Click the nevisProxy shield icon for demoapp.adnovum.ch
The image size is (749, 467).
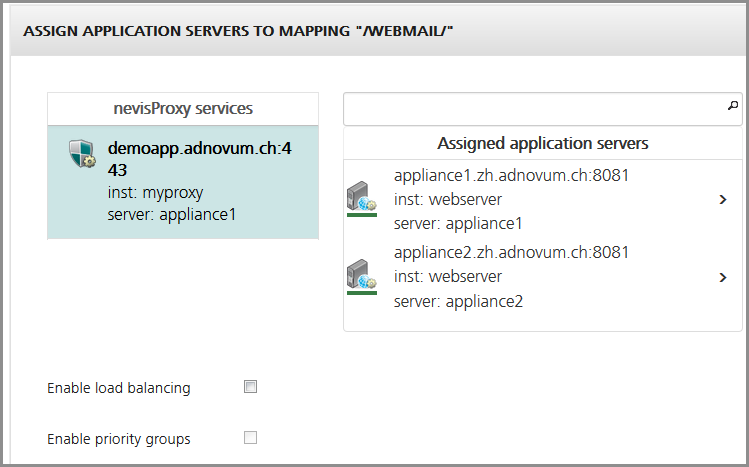tap(82, 154)
